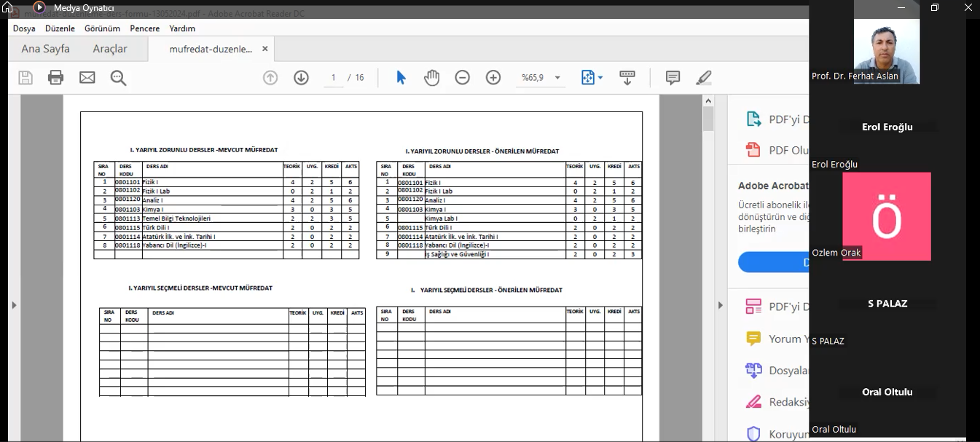The height and width of the screenshot is (442, 980).
Task: Send file by email envelope icon
Action: 87,77
